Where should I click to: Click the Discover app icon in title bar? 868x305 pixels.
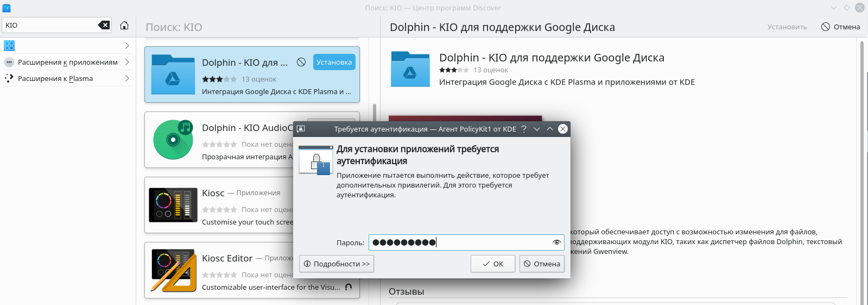[7, 8]
